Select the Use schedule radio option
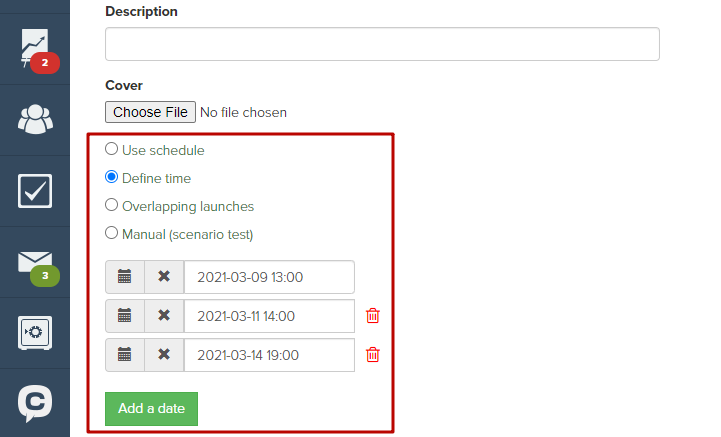Screen dimensions: 721x437 (111, 149)
